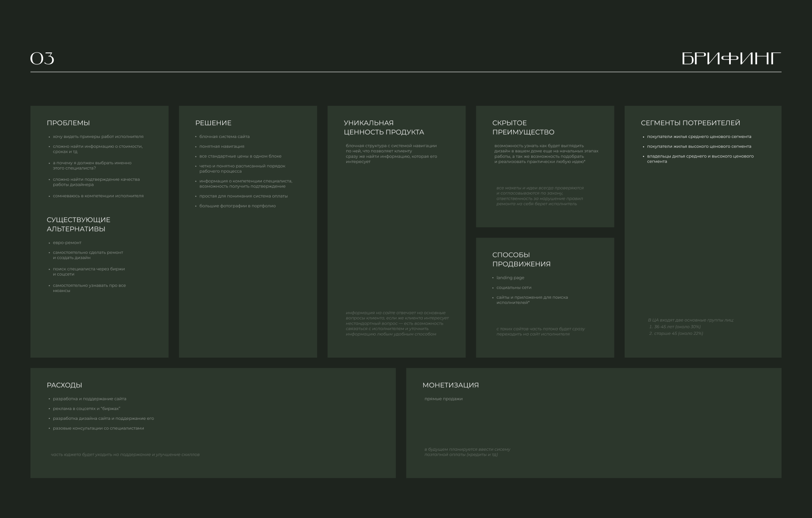Click the 'евро-ремонт' bullet item

(67, 243)
